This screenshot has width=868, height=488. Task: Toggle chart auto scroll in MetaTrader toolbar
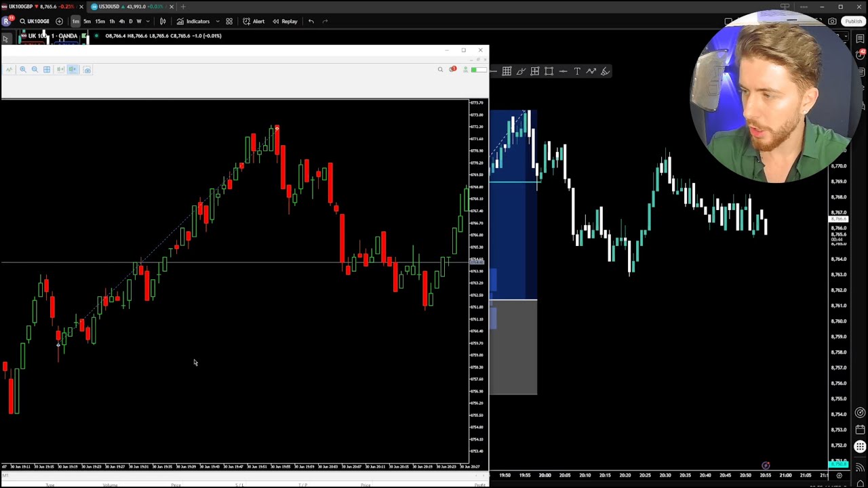pyautogui.click(x=60, y=70)
